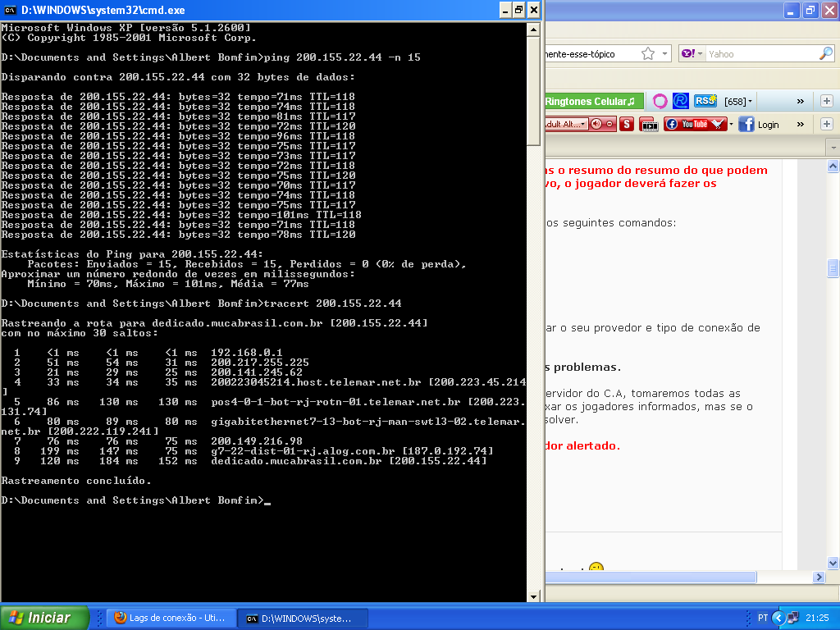The height and width of the screenshot is (630, 840).
Task: Switch to Lags de conexão taskbar item
Action: click(x=171, y=618)
